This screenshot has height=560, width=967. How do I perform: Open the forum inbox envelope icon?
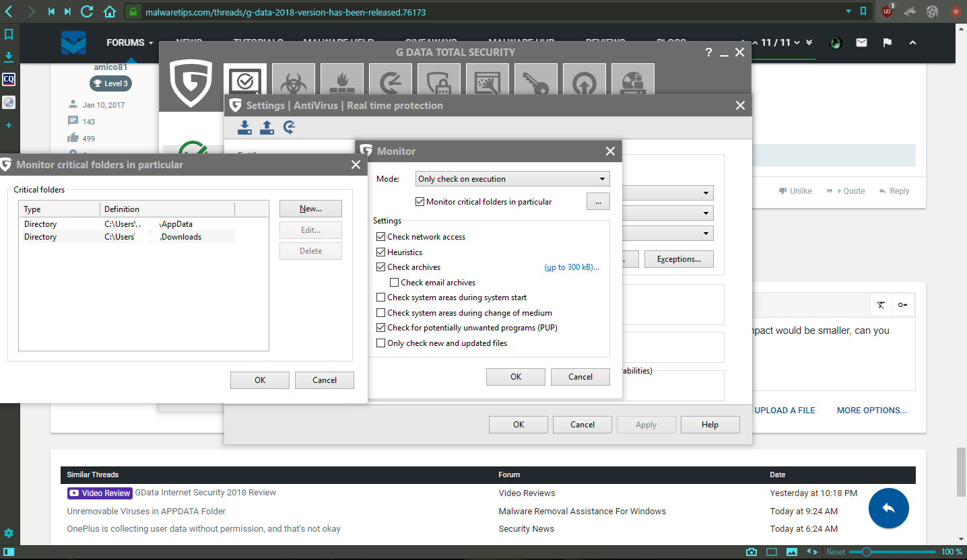tap(861, 42)
